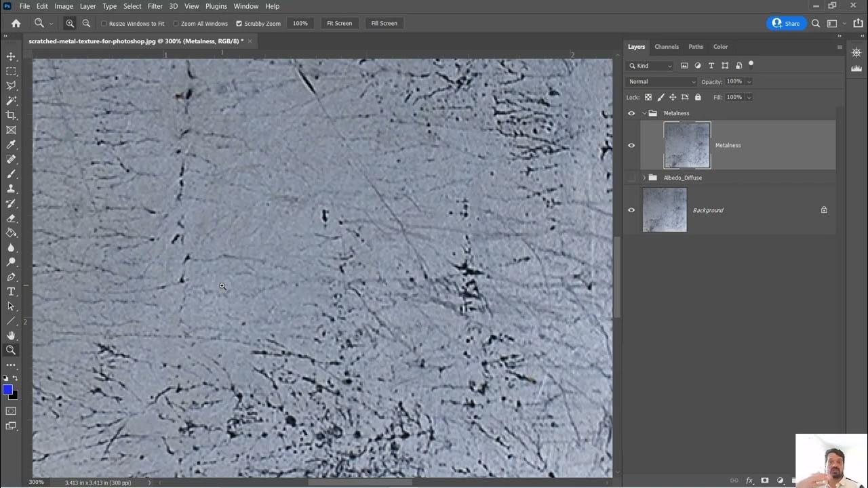Filter layers by type layers
The image size is (868, 488).
click(711, 66)
